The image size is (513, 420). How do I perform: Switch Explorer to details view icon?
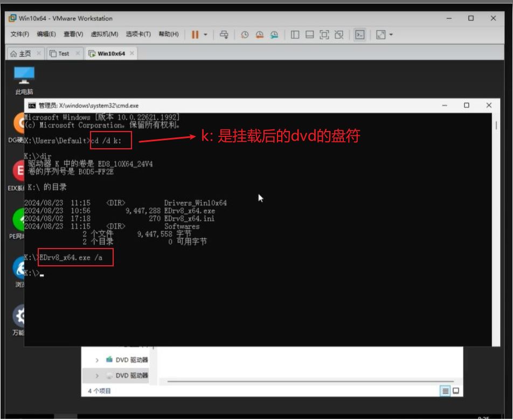click(x=445, y=391)
